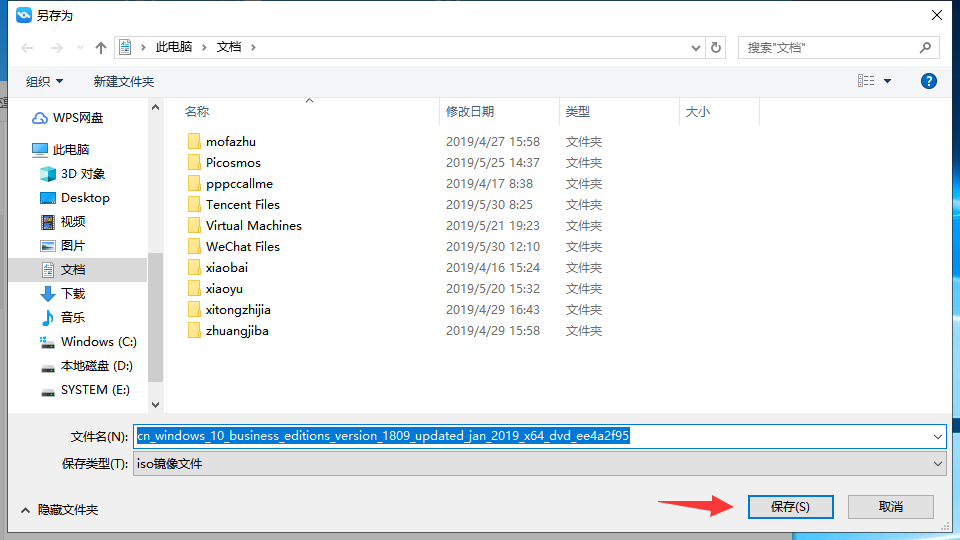960x540 pixels.
Task: Click the 保存(S) button
Action: [x=790, y=507]
